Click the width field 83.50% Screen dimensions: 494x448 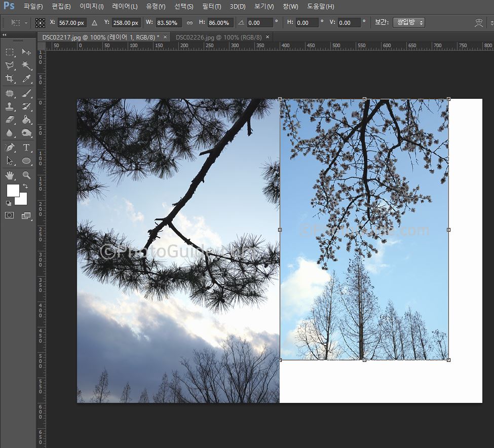[x=168, y=23]
